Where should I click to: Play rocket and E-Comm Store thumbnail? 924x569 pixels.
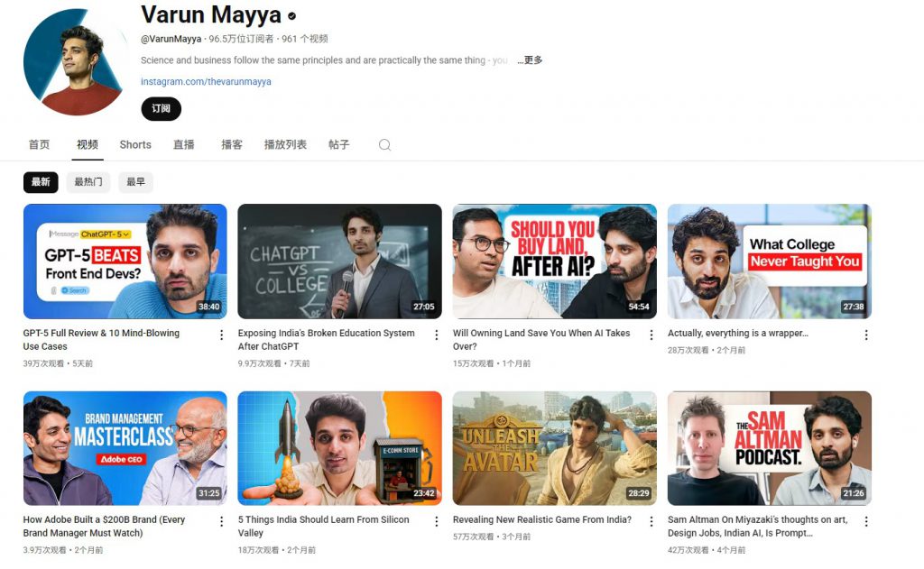click(x=339, y=448)
